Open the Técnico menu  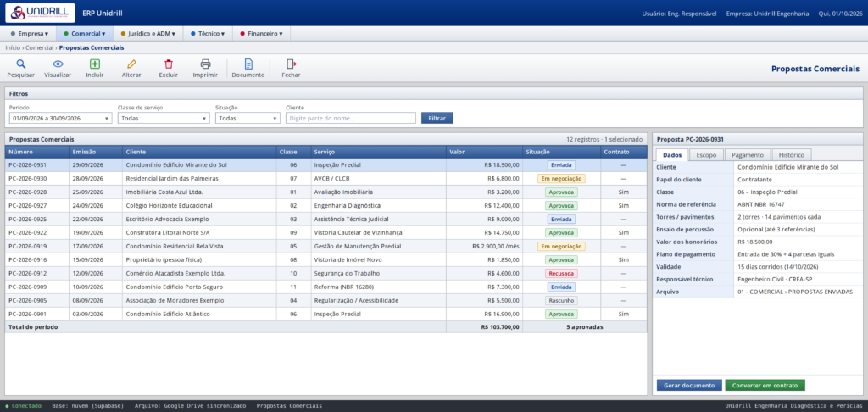click(208, 34)
